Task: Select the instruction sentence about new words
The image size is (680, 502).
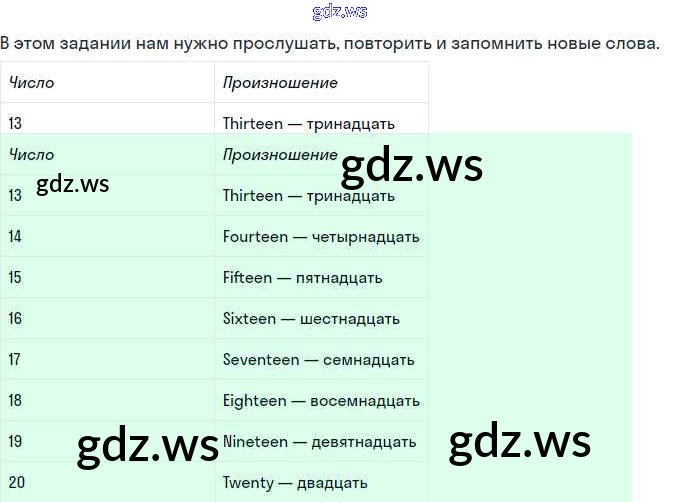Action: click(330, 44)
